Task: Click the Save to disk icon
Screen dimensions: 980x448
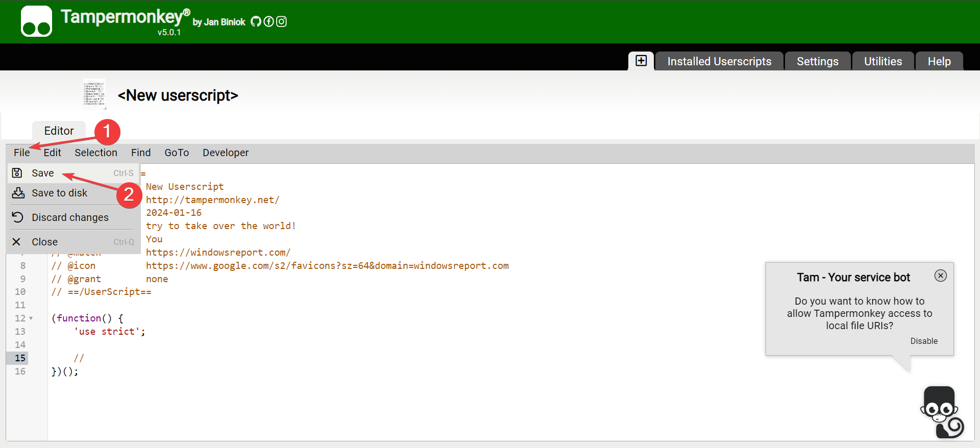Action: (x=18, y=193)
